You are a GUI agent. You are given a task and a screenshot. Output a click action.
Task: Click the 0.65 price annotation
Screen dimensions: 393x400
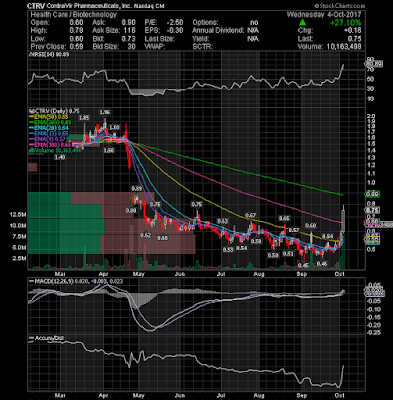click(x=284, y=219)
